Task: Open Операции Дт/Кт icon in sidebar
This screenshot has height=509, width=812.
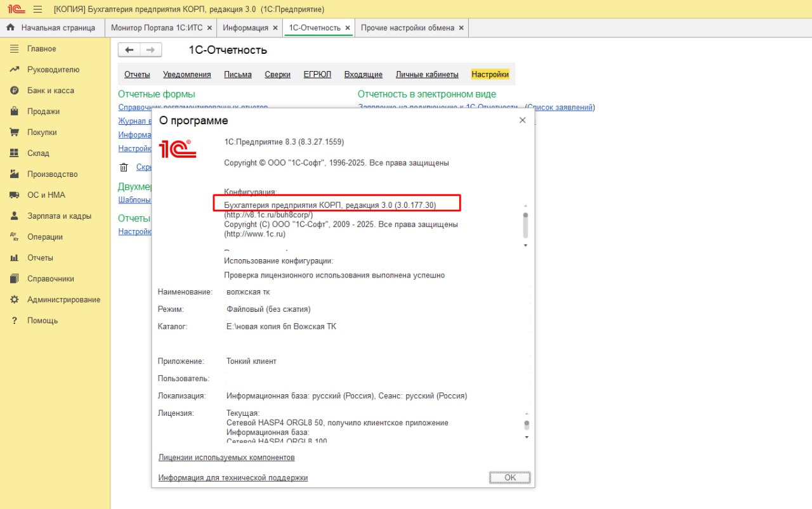Action: pyautogui.click(x=14, y=237)
